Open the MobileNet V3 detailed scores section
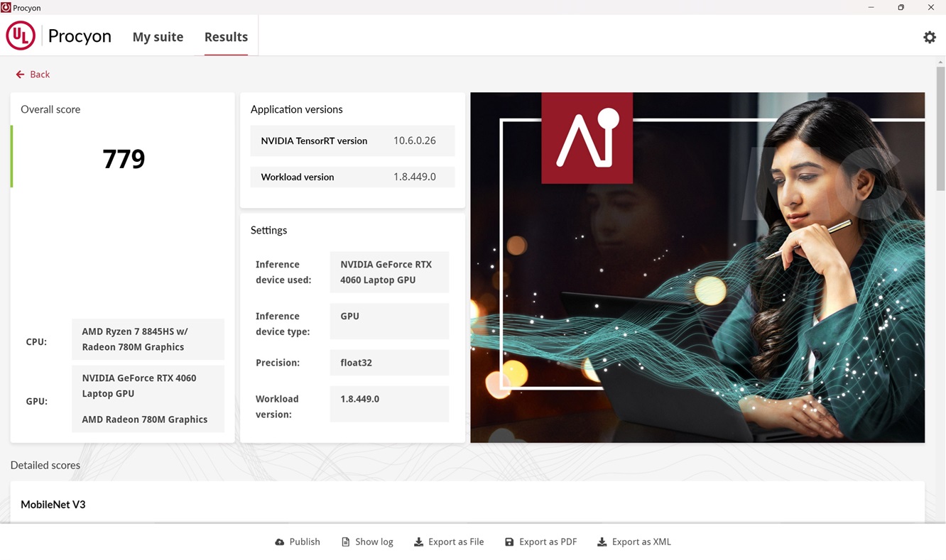 click(x=53, y=505)
